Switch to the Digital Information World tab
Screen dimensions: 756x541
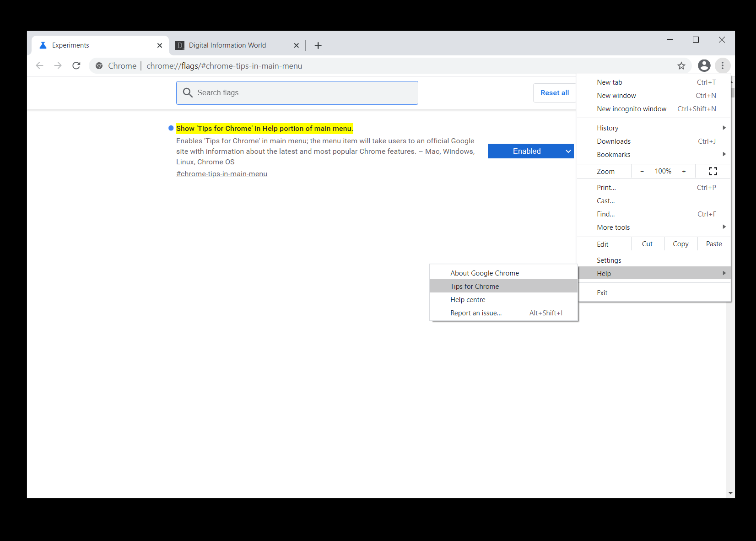[237, 45]
